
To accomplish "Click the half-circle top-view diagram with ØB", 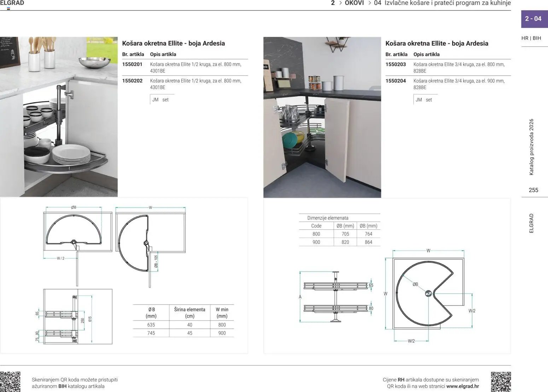I will (x=78, y=246).
